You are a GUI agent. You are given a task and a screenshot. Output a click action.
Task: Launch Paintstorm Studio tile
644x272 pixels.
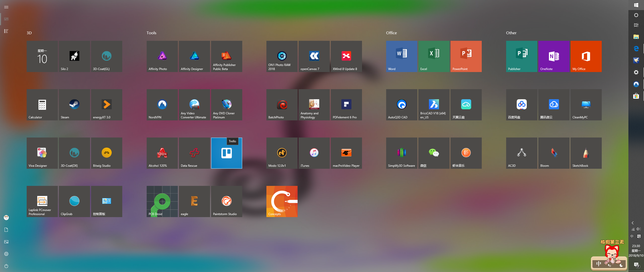pyautogui.click(x=226, y=201)
